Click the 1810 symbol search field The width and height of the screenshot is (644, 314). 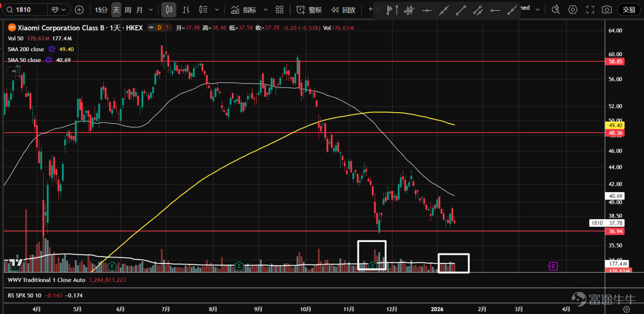[x=25, y=10]
